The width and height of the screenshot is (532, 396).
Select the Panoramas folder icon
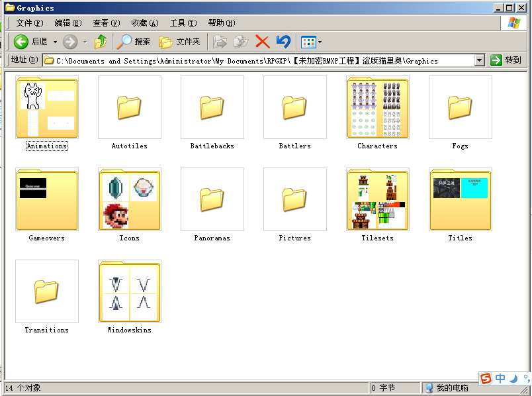tap(212, 199)
